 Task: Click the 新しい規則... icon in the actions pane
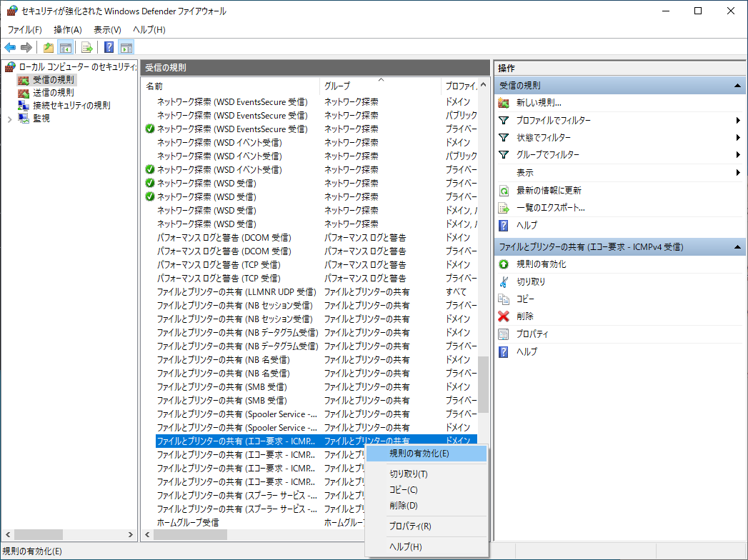click(504, 103)
